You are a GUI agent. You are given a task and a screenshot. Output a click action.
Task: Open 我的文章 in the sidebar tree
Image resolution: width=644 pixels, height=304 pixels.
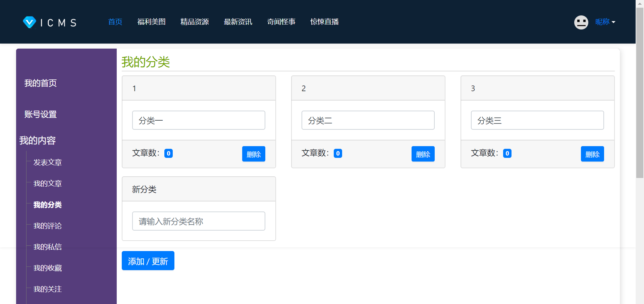[48, 184]
